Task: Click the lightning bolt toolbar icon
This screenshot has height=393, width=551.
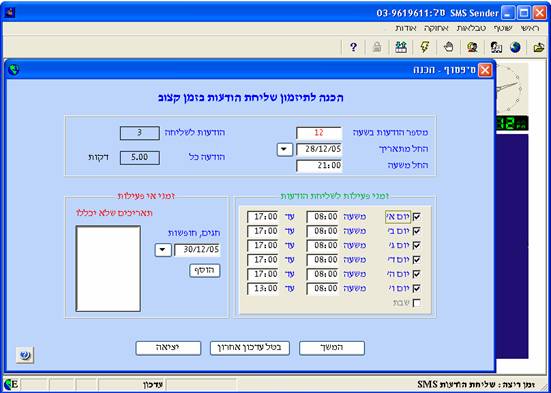Action: [x=425, y=47]
